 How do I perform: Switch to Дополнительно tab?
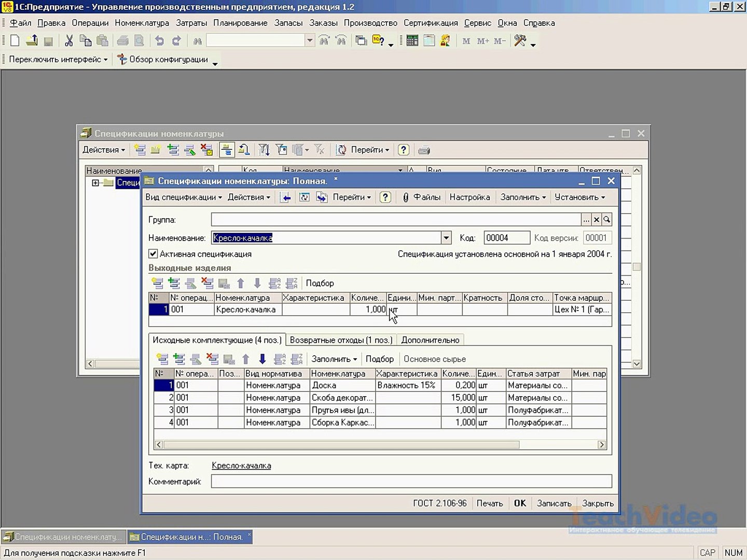(x=430, y=340)
